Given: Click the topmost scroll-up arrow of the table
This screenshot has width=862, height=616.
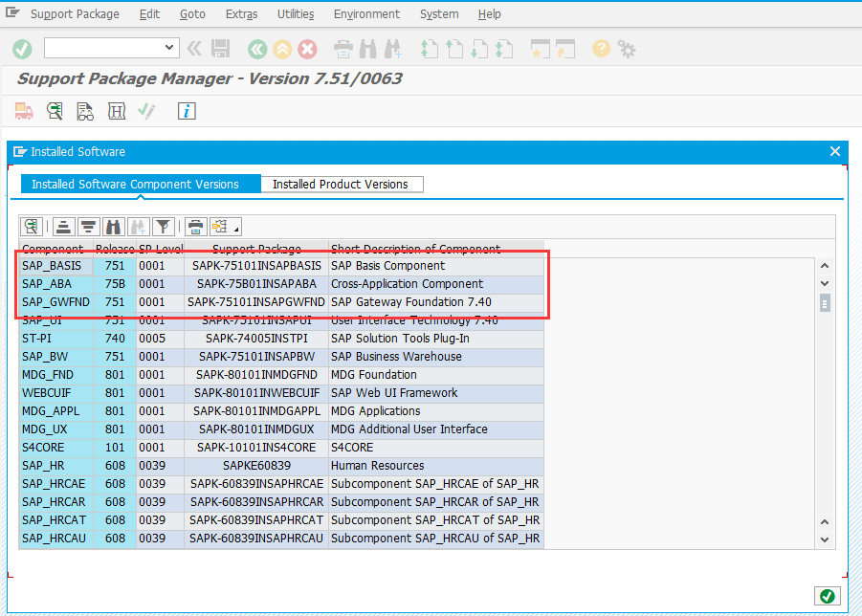Looking at the screenshot, I should click(x=825, y=266).
